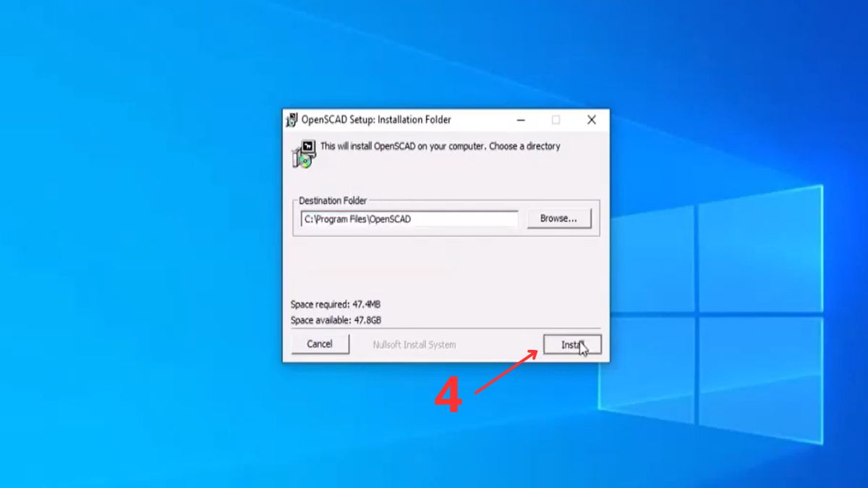Click the Install button
This screenshot has width=868, height=488.
pyautogui.click(x=571, y=345)
